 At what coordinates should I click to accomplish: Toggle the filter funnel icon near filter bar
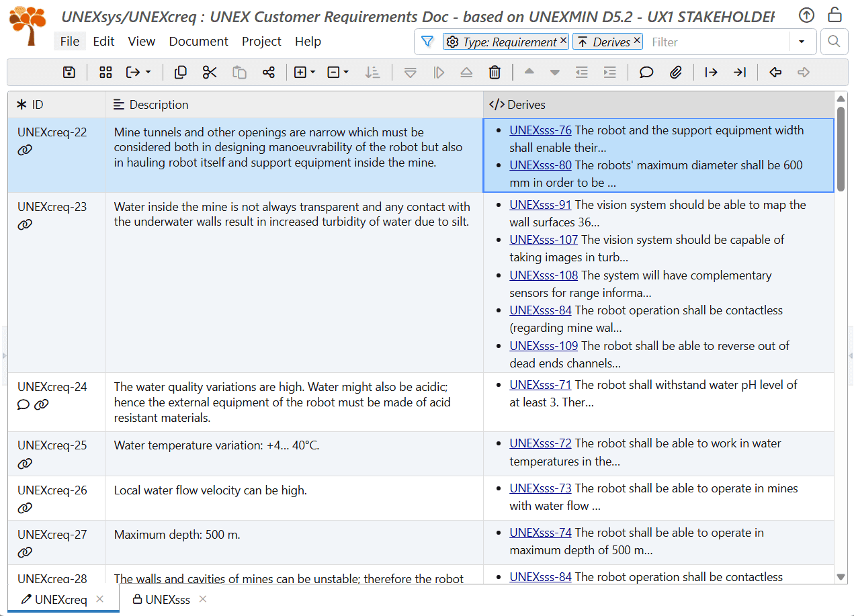[427, 41]
